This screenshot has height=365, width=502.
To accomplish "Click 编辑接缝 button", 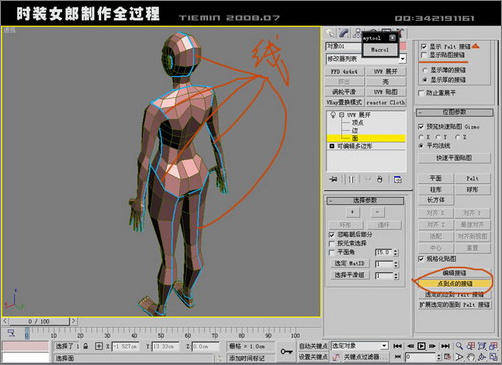I will point(454,273).
